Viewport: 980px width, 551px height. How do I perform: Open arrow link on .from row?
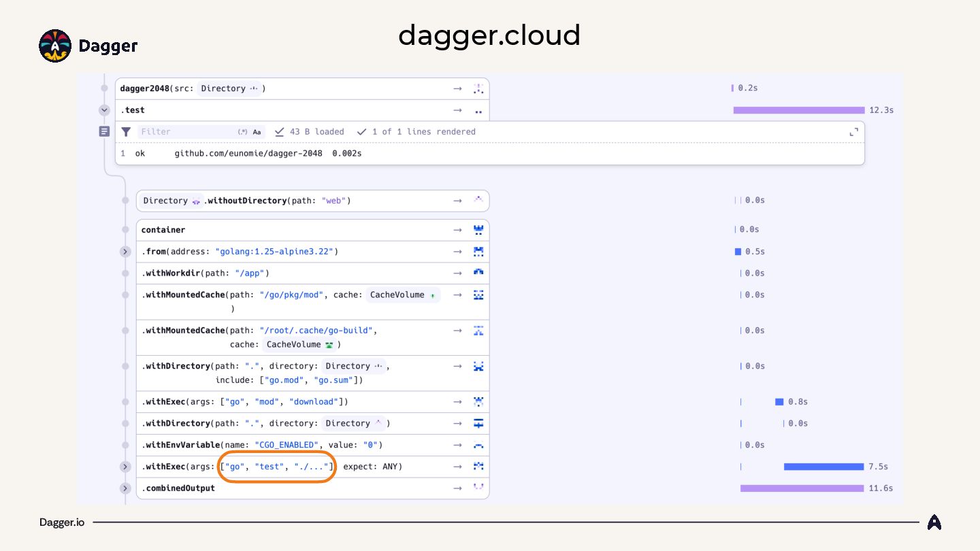coord(458,252)
